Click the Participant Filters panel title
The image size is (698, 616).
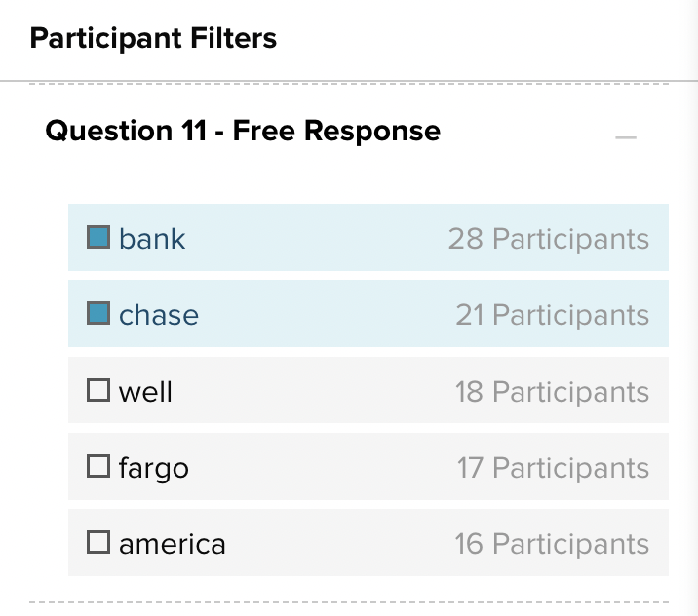[x=153, y=39]
